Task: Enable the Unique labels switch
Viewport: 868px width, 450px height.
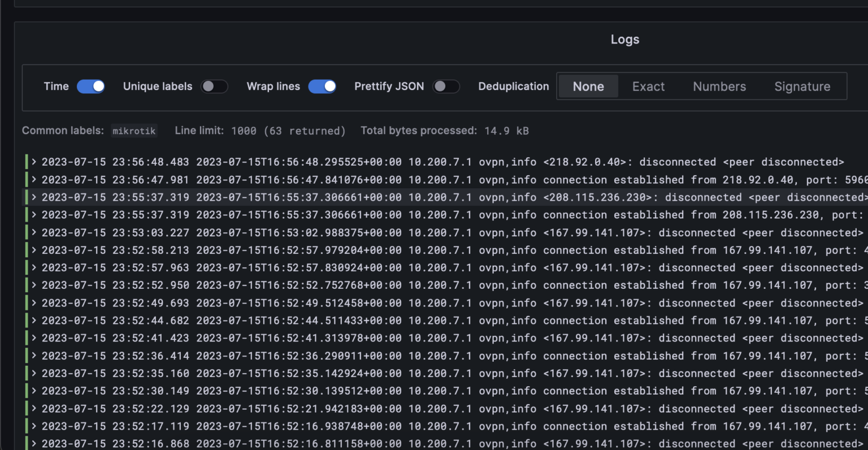Action: (x=214, y=86)
